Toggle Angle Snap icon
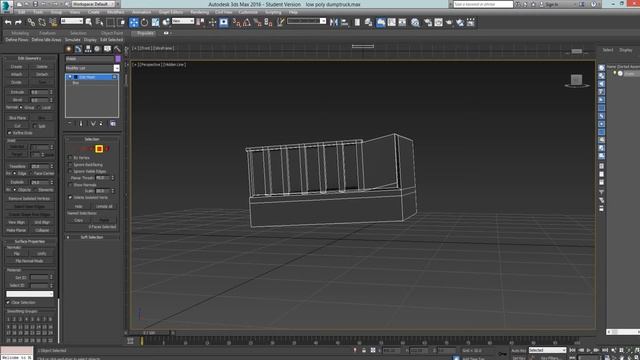The image size is (640, 360). (x=247, y=22)
